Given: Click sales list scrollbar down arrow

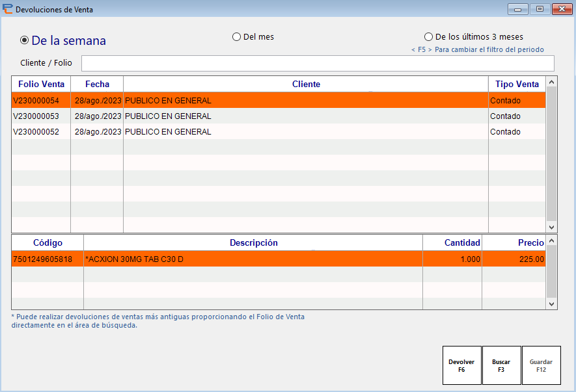Looking at the screenshot, I should [551, 227].
